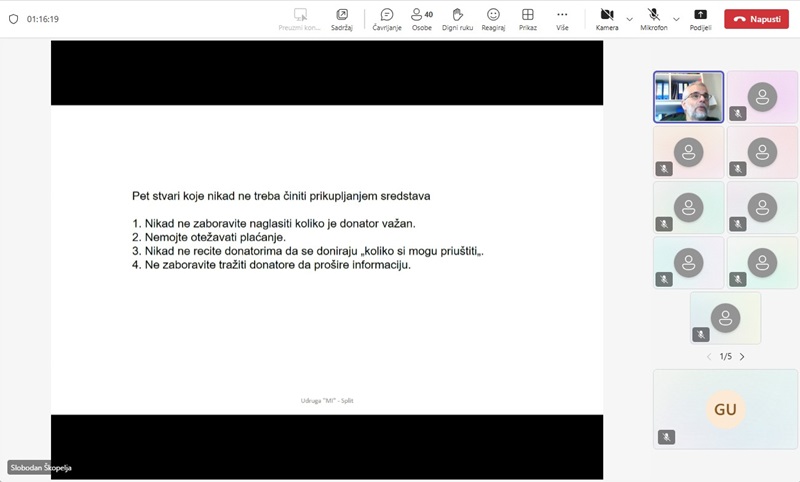Click the Slobodan Škopelja presenter name label
Screen dimensions: 800x482
click(x=41, y=467)
